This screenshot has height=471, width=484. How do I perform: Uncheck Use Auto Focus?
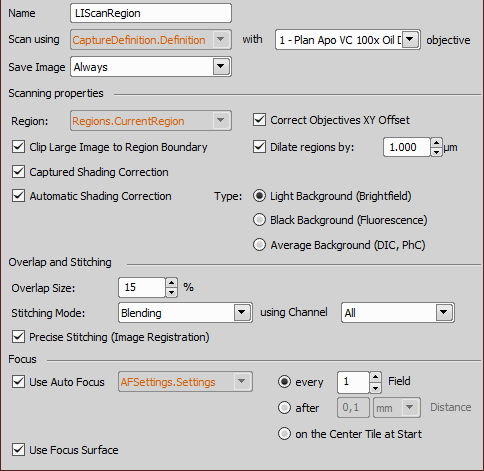click(18, 382)
